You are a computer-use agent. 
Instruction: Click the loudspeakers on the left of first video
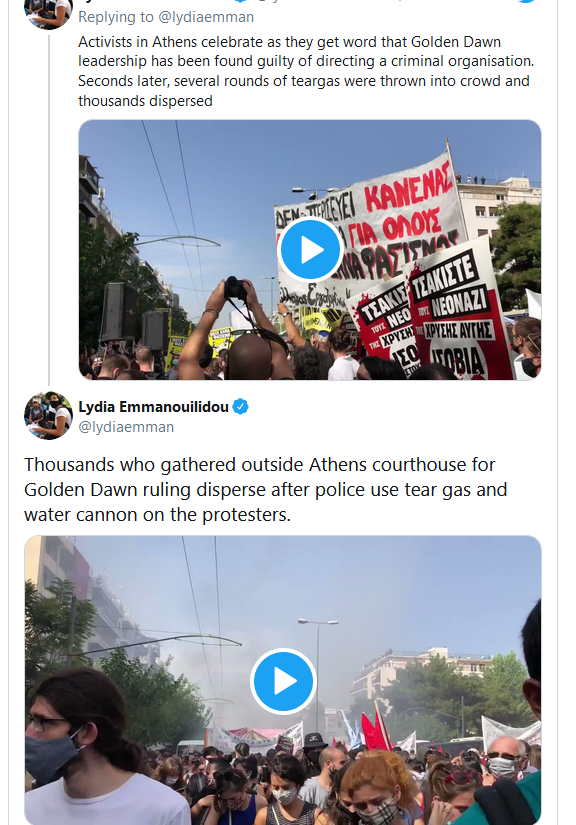[x=135, y=316]
